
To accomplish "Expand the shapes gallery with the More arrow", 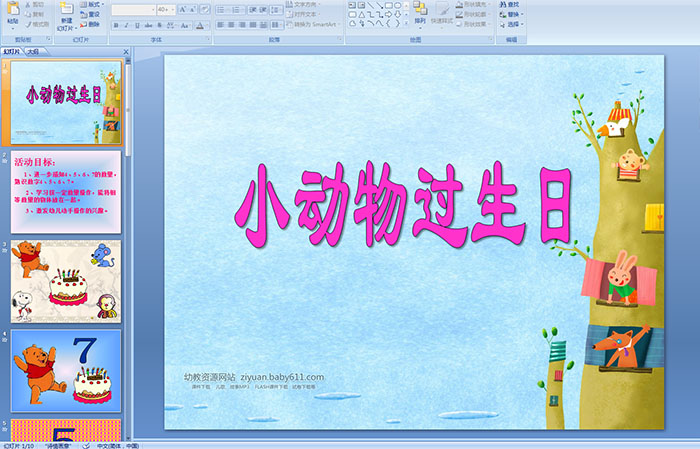I will coord(406,23).
